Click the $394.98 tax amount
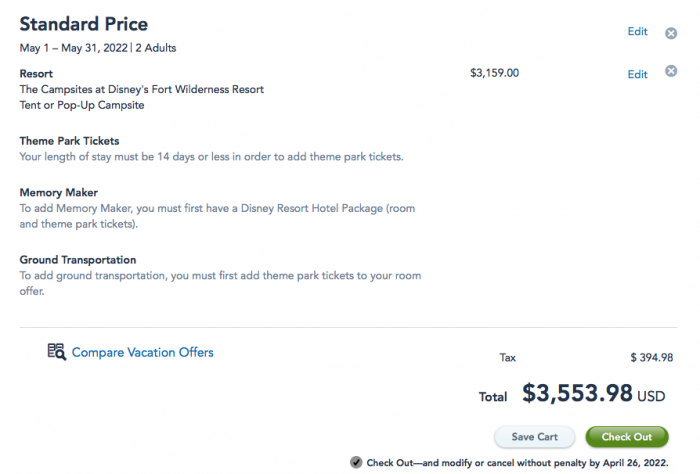 click(651, 358)
